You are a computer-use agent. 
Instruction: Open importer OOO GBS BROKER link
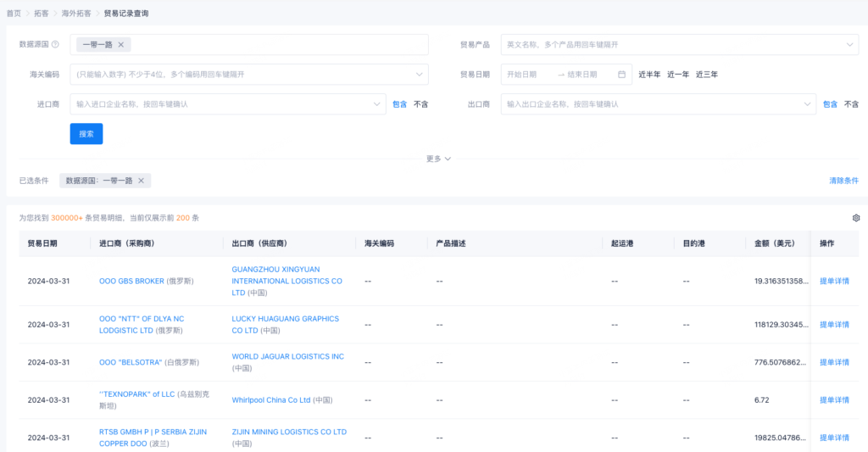[131, 281]
